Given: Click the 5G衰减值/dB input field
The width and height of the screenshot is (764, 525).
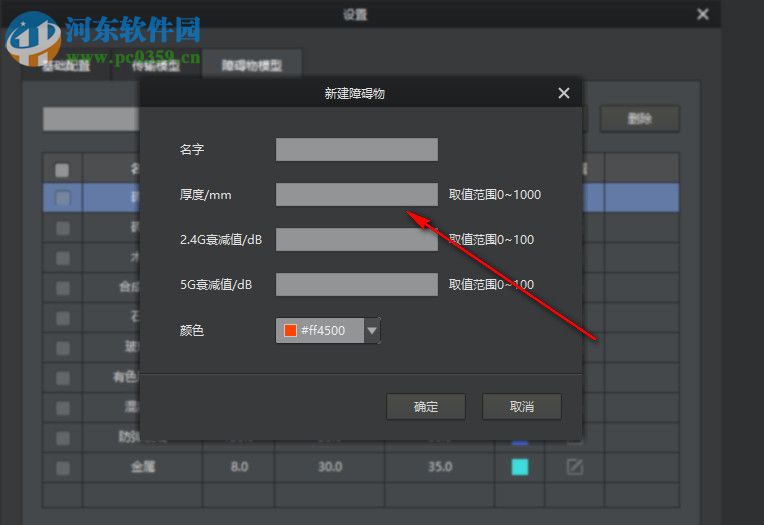Looking at the screenshot, I should click(x=357, y=284).
